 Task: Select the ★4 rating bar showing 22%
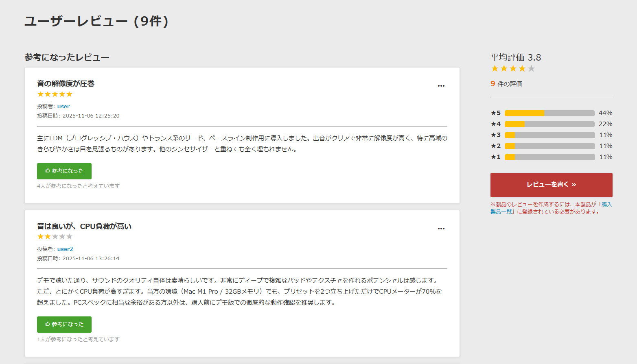click(x=549, y=124)
